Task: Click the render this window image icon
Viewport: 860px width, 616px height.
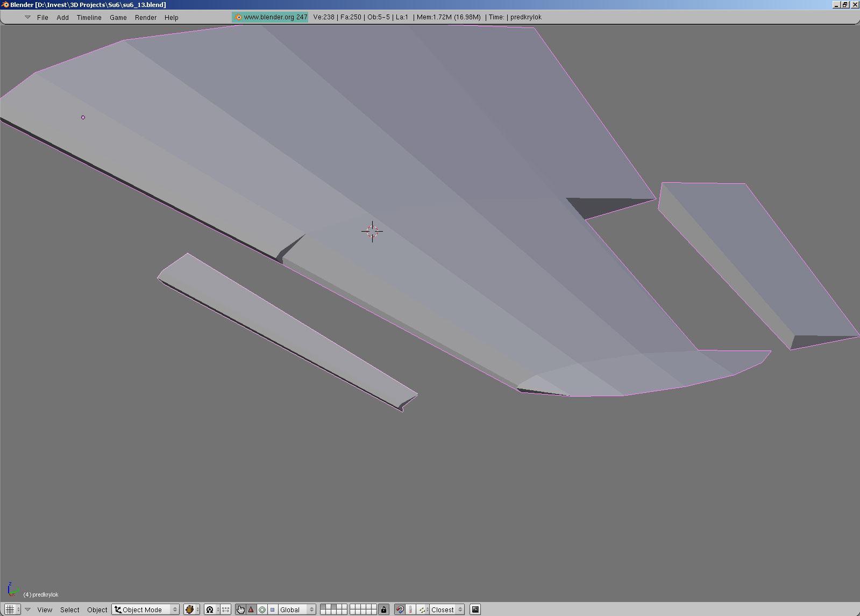Action: point(475,610)
